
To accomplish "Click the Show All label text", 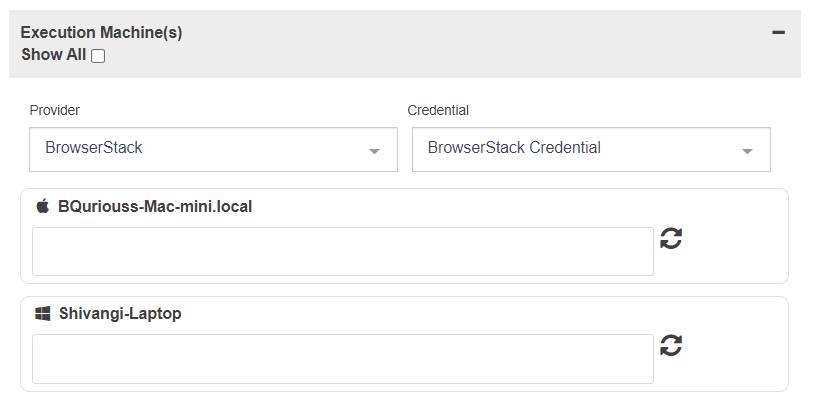I will [x=54, y=55].
